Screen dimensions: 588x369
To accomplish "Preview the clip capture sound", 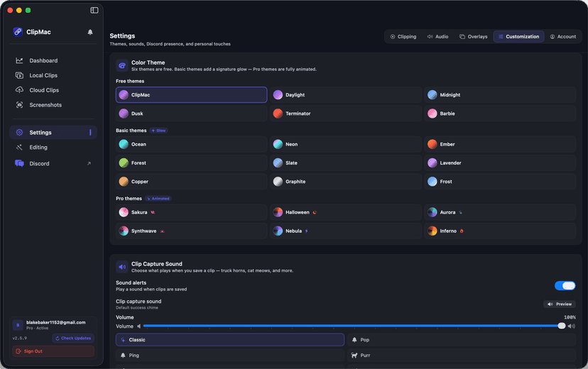I will (560, 304).
